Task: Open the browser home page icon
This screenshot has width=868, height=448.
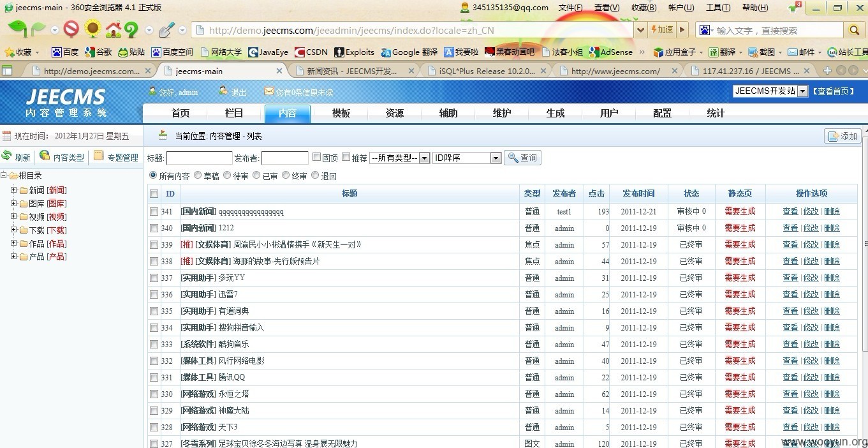Action: coord(113,29)
